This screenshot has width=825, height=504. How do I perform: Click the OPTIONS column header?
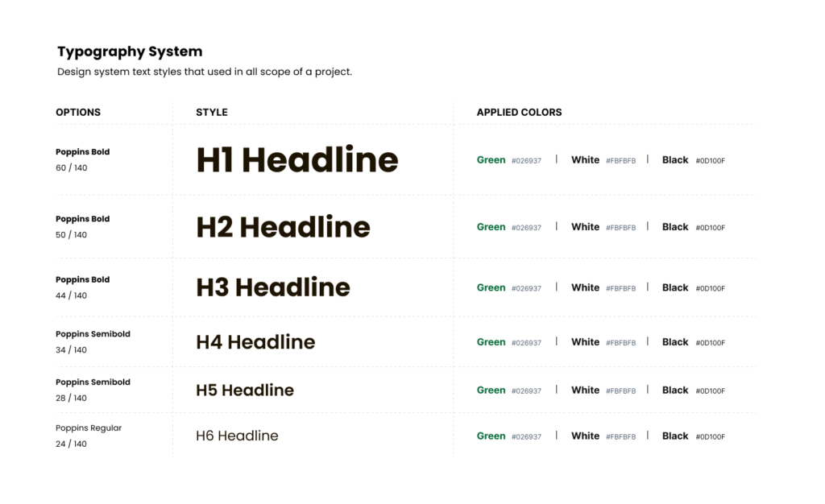point(78,112)
